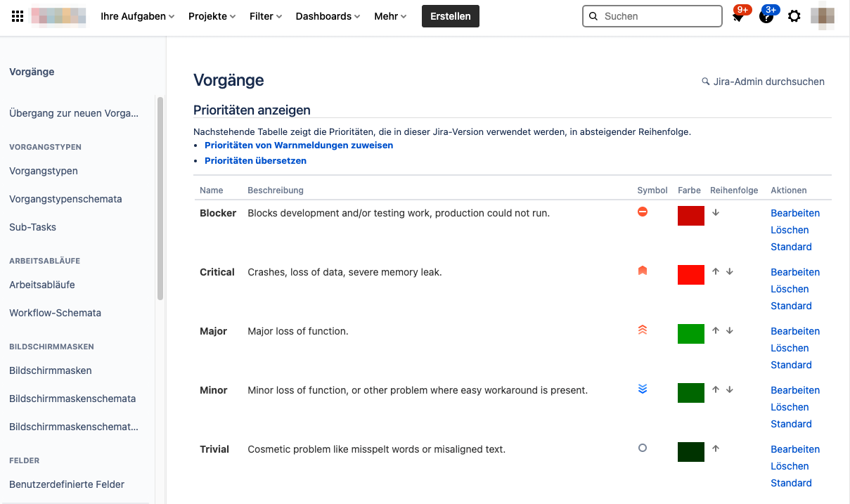Image resolution: width=850 pixels, height=504 pixels.
Task: Open the Jira settings gear icon
Action: 794,15
